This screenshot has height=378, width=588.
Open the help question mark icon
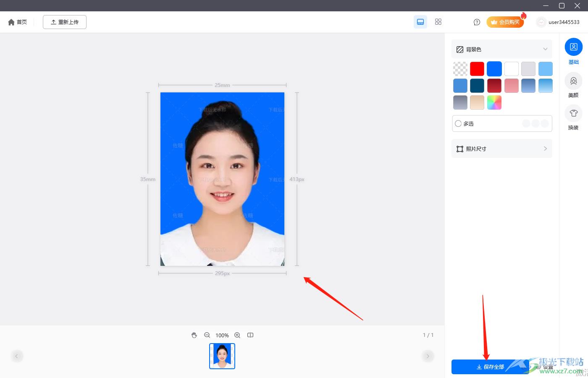click(x=477, y=22)
